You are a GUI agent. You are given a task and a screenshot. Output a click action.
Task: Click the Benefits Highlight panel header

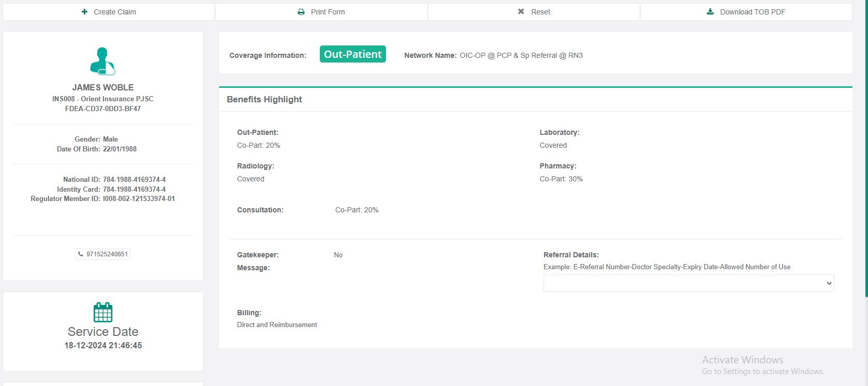tap(265, 99)
